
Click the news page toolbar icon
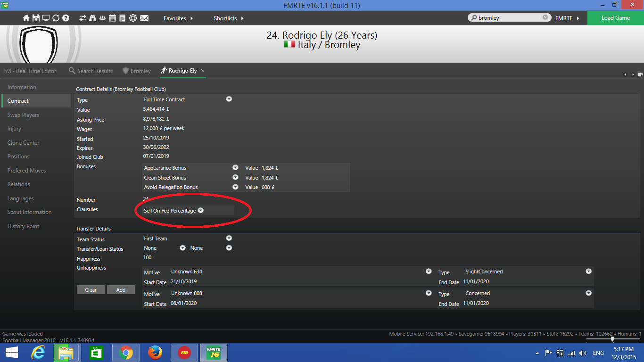(x=122, y=18)
